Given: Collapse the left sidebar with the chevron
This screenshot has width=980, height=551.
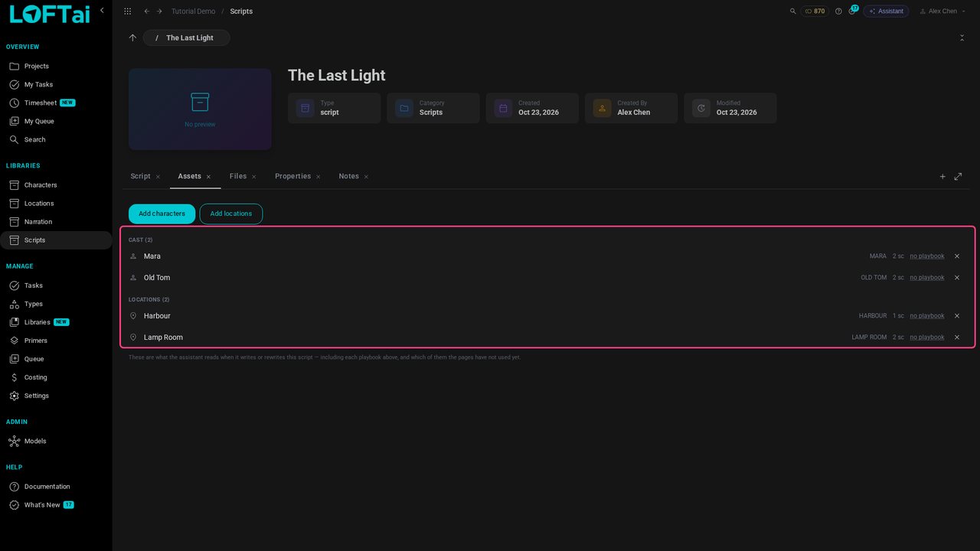Looking at the screenshot, I should (x=102, y=10).
